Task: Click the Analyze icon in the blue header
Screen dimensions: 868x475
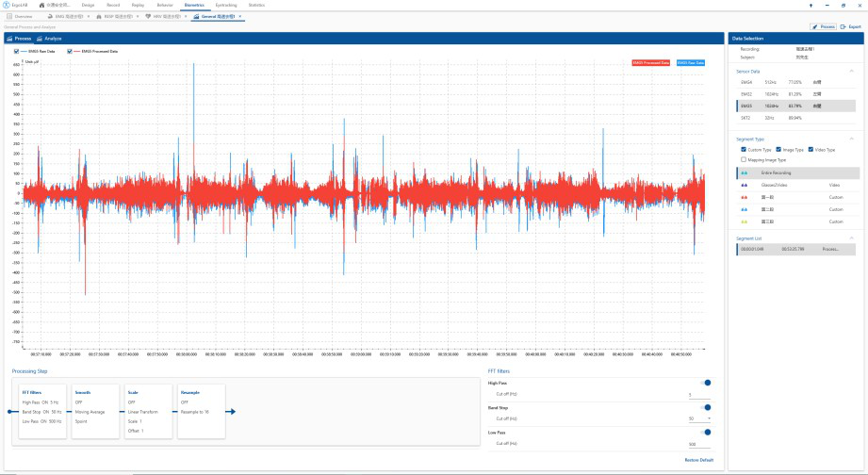Action: pyautogui.click(x=39, y=39)
